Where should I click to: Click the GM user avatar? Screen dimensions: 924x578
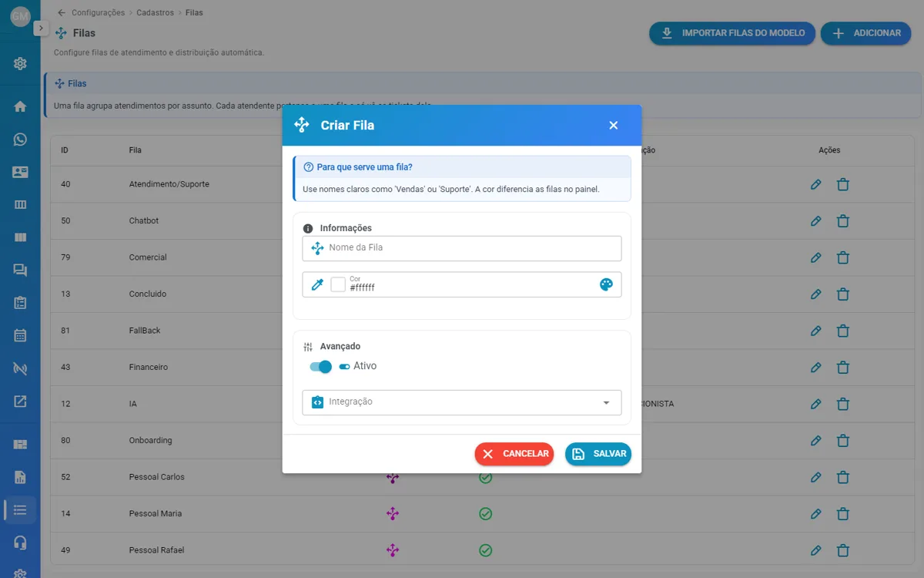[20, 16]
